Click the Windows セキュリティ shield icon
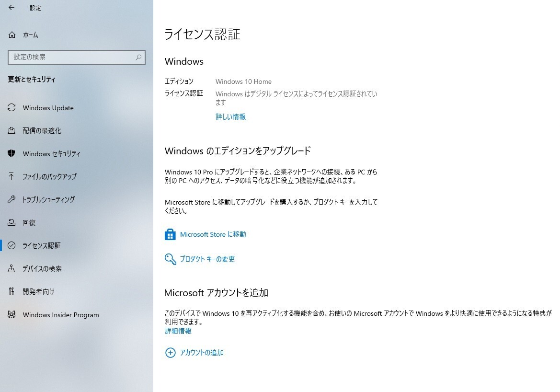 (x=11, y=153)
